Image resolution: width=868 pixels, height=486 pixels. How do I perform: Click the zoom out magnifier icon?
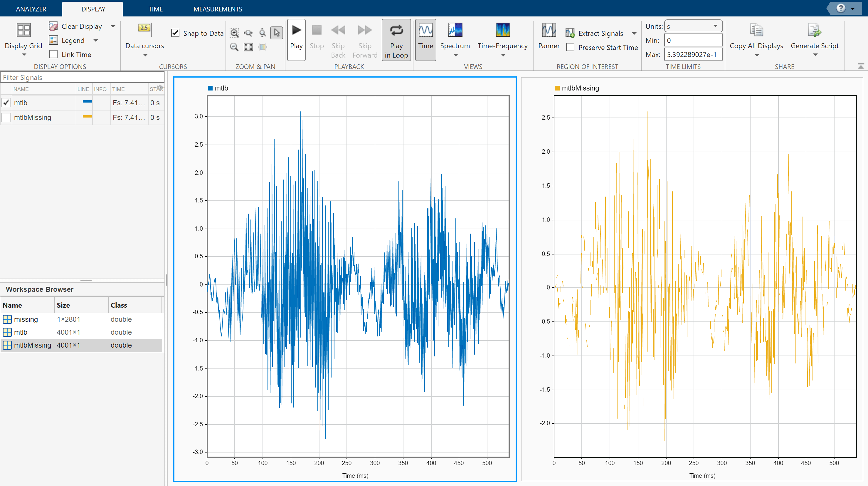[234, 47]
